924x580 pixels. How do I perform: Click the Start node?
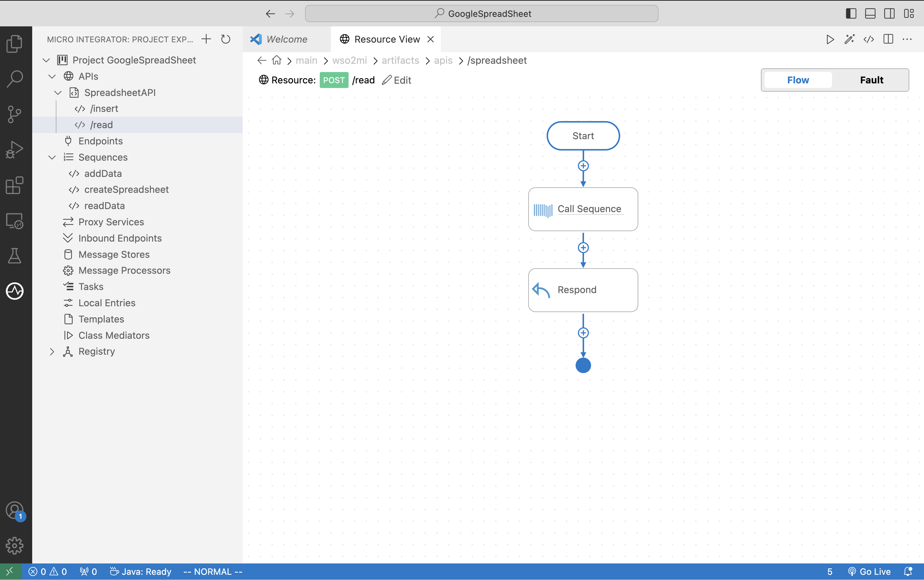coord(583,136)
